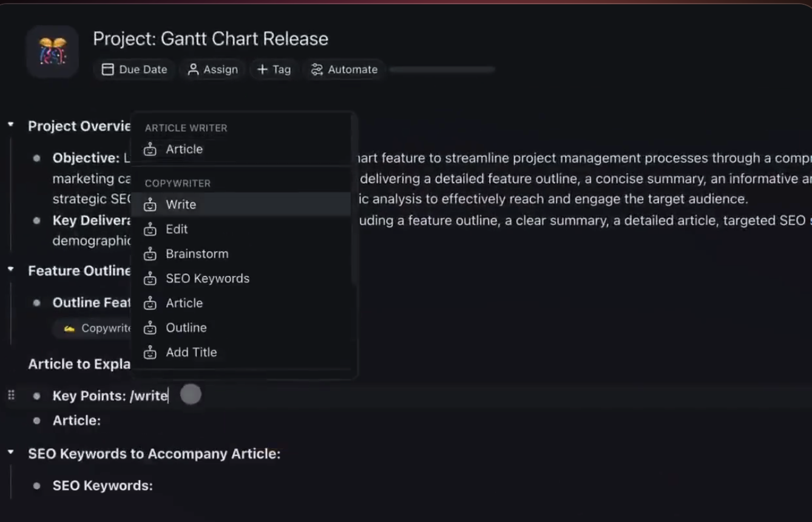Click drag handle beside Key Points line
This screenshot has width=812, height=522.
click(x=11, y=396)
